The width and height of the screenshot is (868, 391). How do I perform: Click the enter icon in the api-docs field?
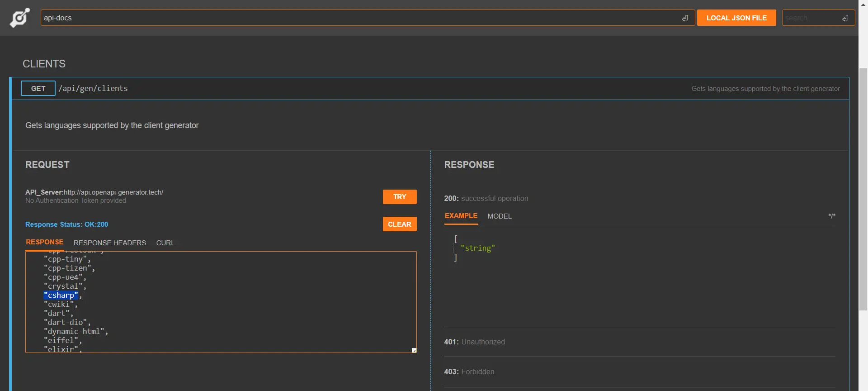click(685, 18)
